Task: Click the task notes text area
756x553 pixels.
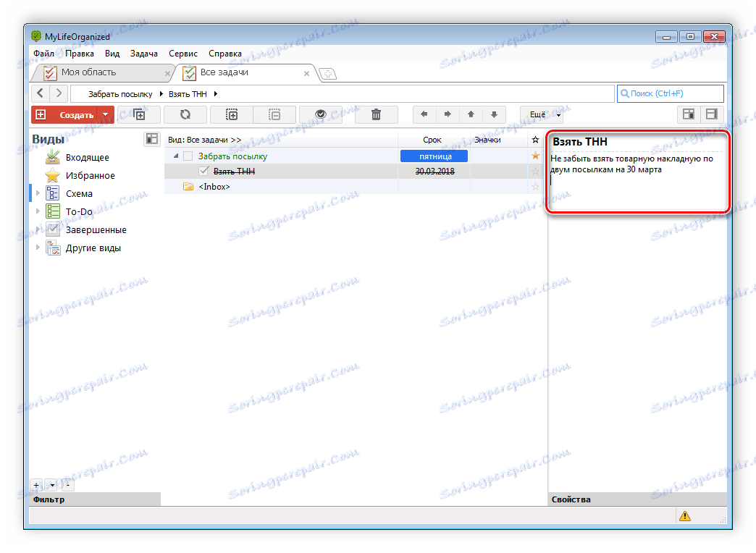Action: (637, 182)
